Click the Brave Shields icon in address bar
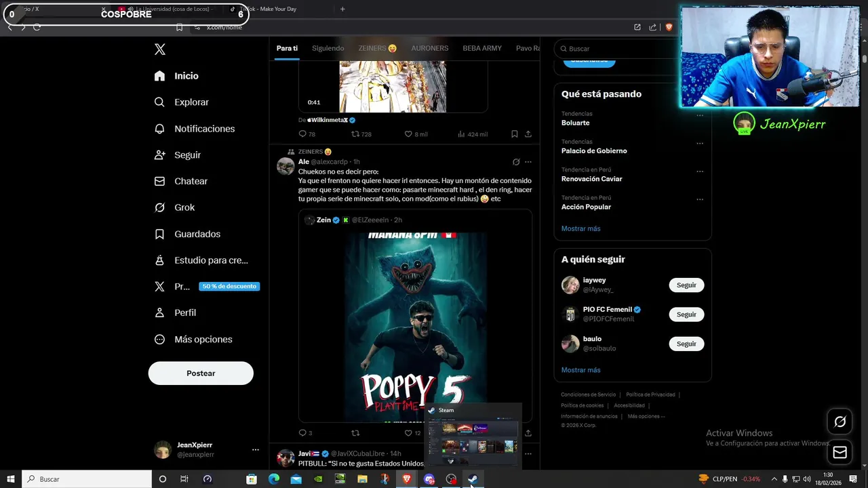The image size is (868, 488). (669, 27)
